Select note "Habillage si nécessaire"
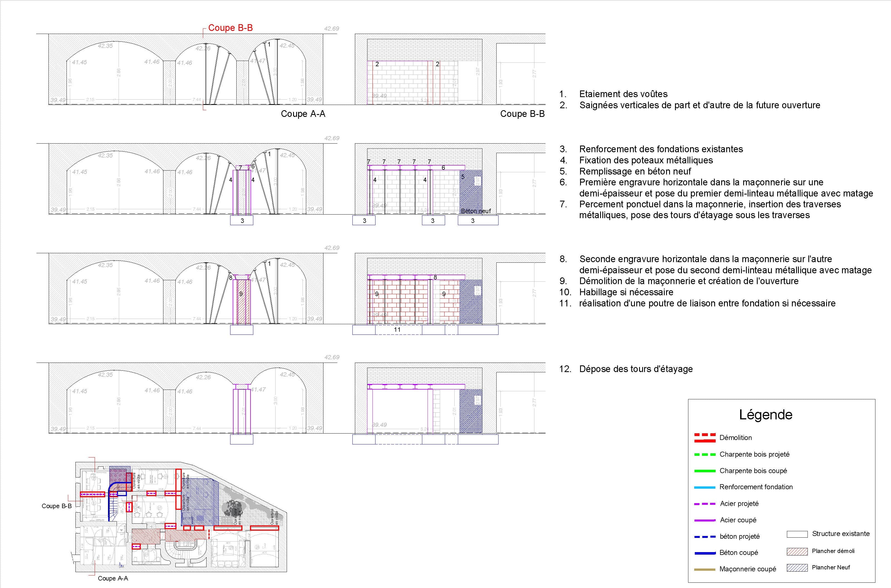The image size is (891, 588). click(x=626, y=292)
